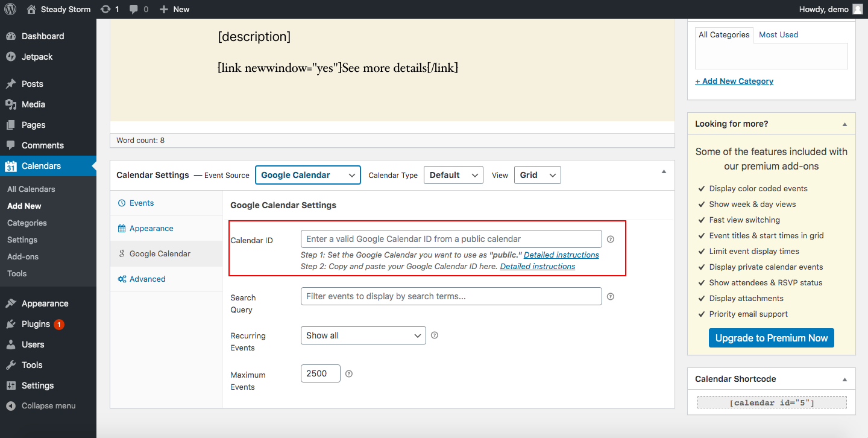Open the updates icon in admin bar
868x438 pixels.
pos(106,9)
